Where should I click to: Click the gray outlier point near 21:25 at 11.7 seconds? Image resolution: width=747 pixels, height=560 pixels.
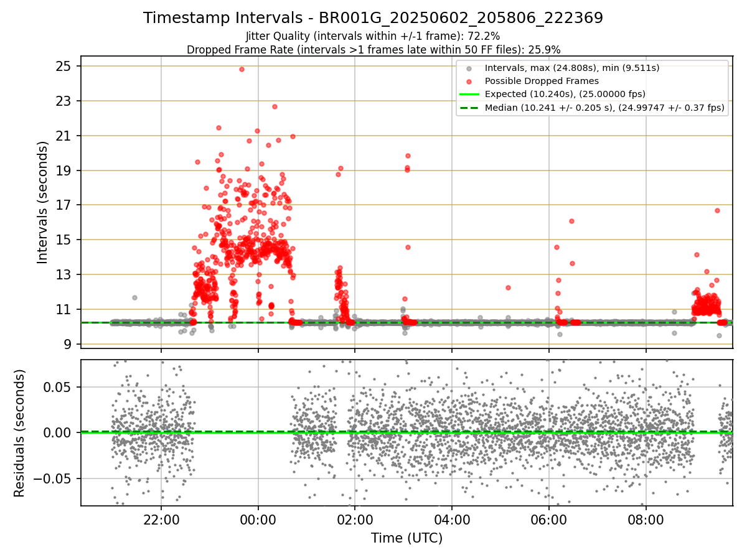pyautogui.click(x=134, y=297)
